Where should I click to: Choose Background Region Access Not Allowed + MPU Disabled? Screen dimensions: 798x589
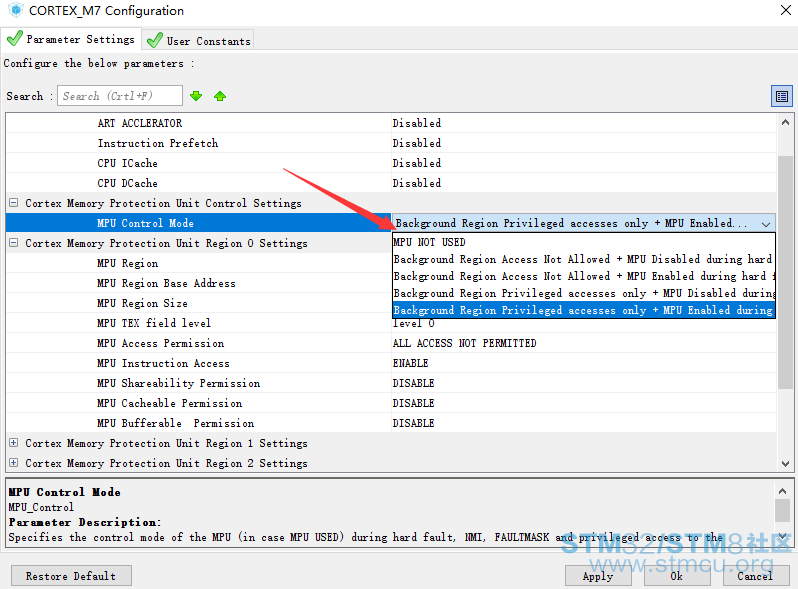(582, 259)
